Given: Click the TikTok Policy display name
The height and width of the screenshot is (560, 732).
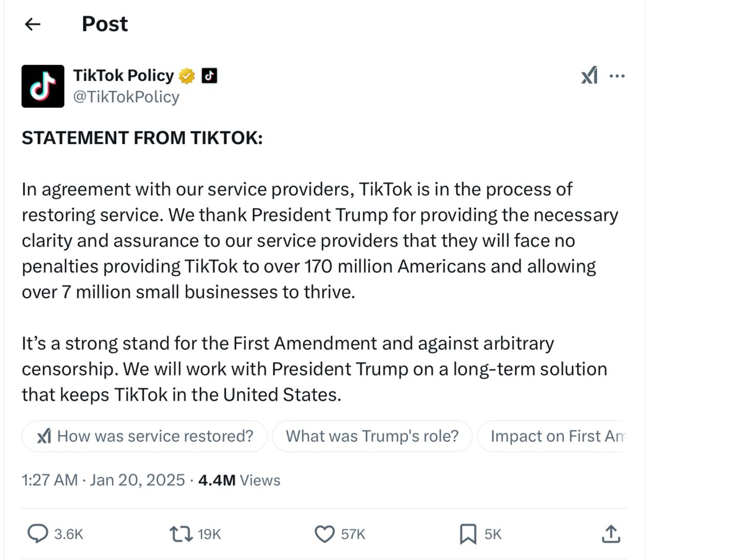Looking at the screenshot, I should point(123,76).
